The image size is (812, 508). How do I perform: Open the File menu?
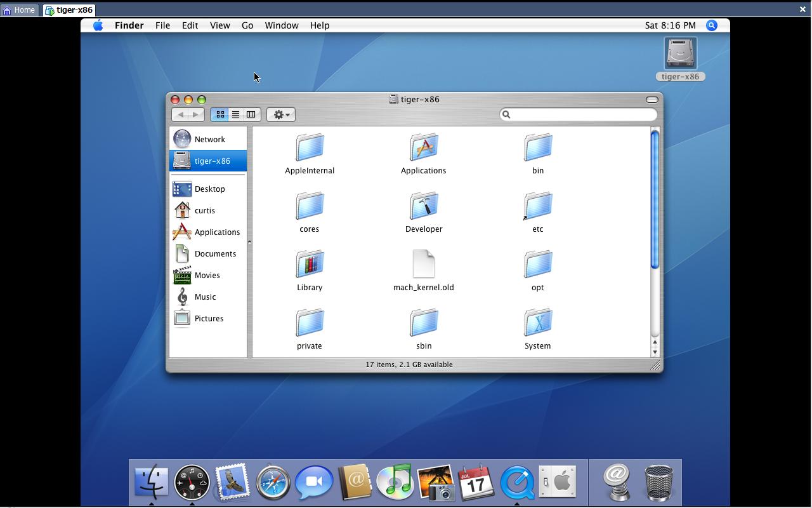[162, 25]
